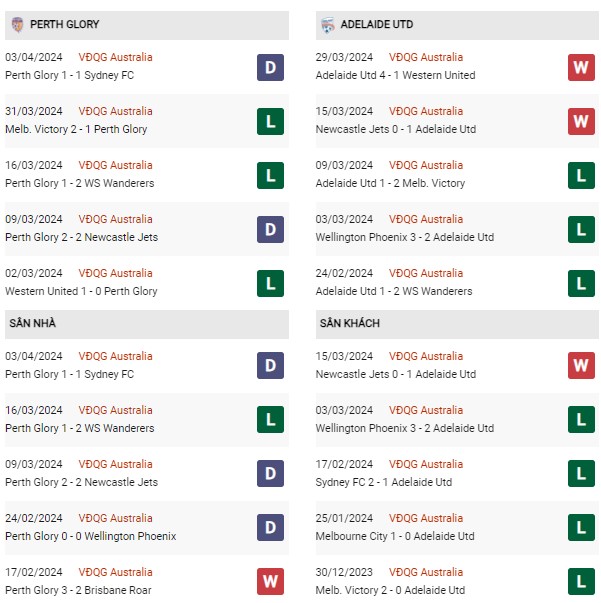Open the VĐQG Australia link dated 29/03/2024
This screenshot has width=601, height=603.
(426, 57)
